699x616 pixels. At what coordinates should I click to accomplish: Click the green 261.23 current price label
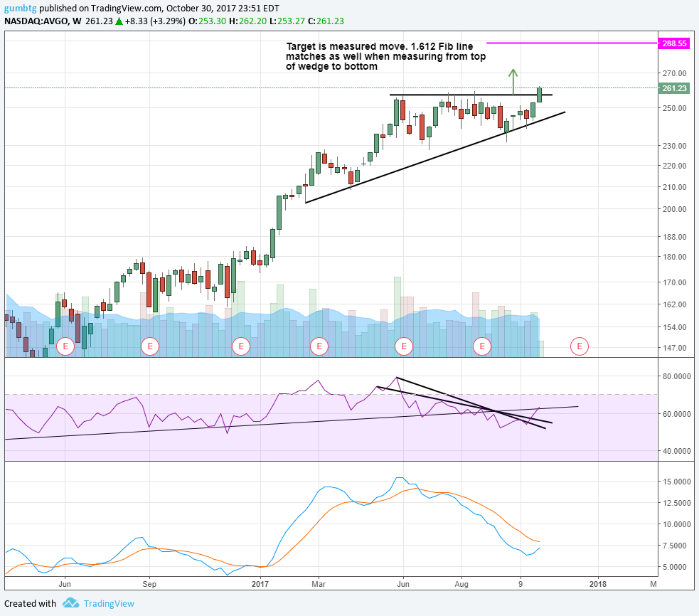[x=674, y=88]
